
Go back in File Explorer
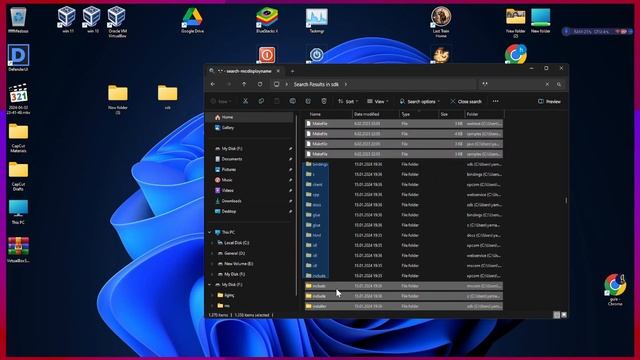pos(213,84)
